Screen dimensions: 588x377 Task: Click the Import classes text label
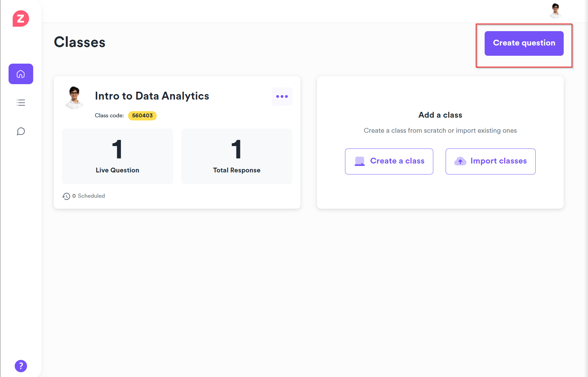[498, 161]
